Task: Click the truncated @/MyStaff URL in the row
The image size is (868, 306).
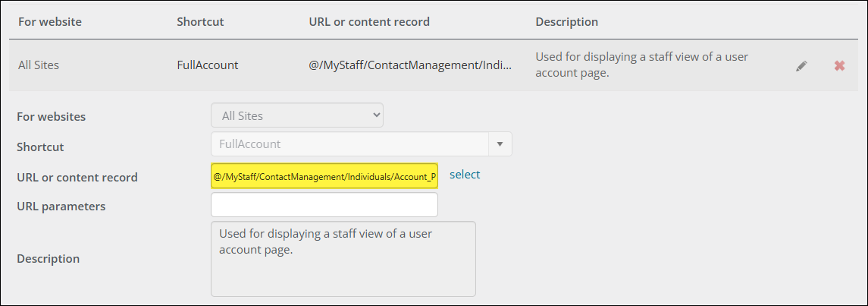Action: pyautogui.click(x=410, y=65)
